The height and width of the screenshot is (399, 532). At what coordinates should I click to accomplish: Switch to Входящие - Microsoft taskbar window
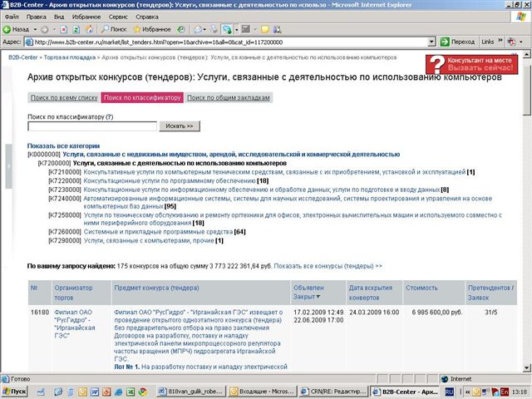click(x=263, y=392)
